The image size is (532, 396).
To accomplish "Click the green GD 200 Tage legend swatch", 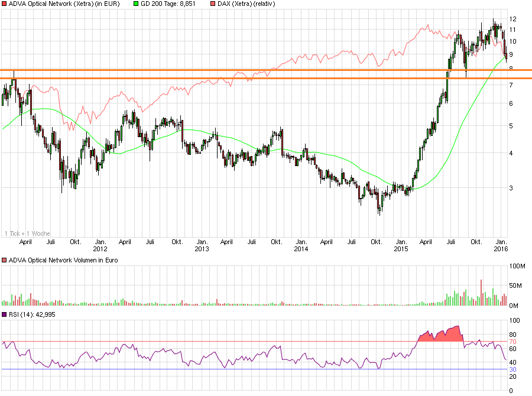I will pyautogui.click(x=136, y=4).
